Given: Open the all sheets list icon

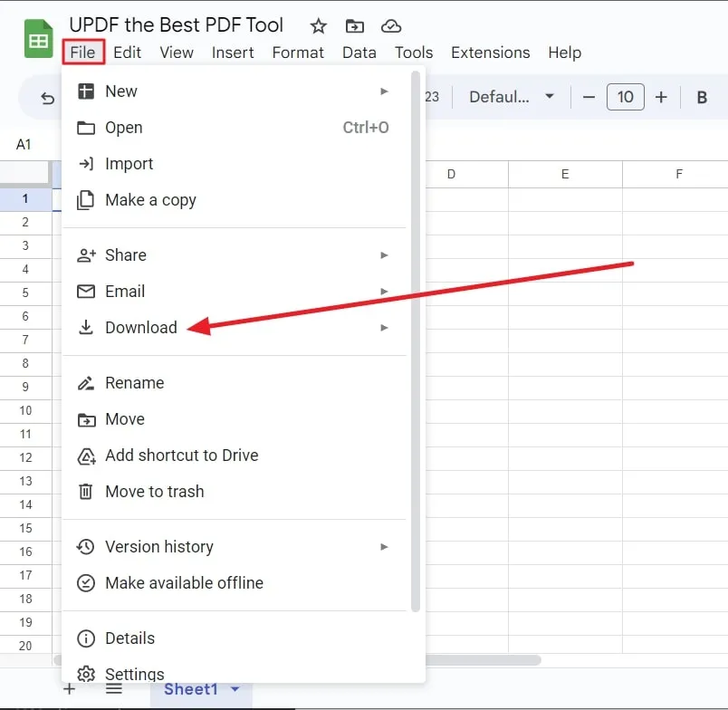Looking at the screenshot, I should click(x=114, y=689).
